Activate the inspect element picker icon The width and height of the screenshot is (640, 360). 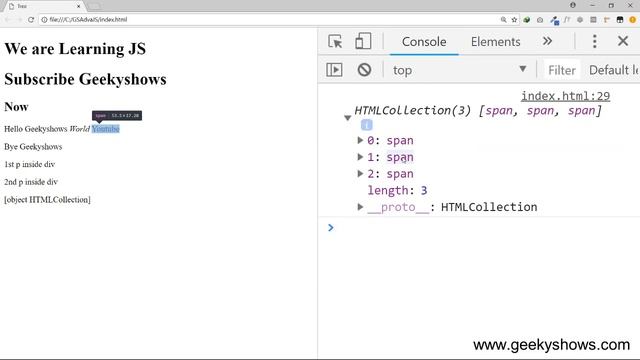335,42
